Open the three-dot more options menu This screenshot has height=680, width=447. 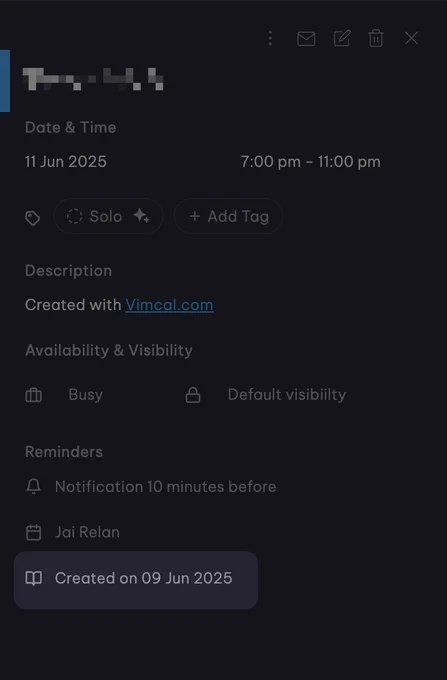[x=270, y=38]
